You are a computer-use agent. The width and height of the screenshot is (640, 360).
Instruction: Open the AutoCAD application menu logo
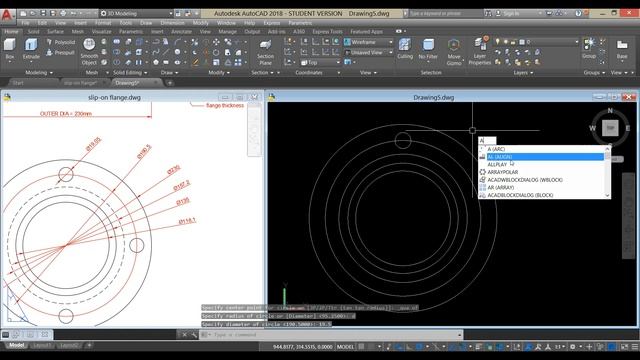7,15
